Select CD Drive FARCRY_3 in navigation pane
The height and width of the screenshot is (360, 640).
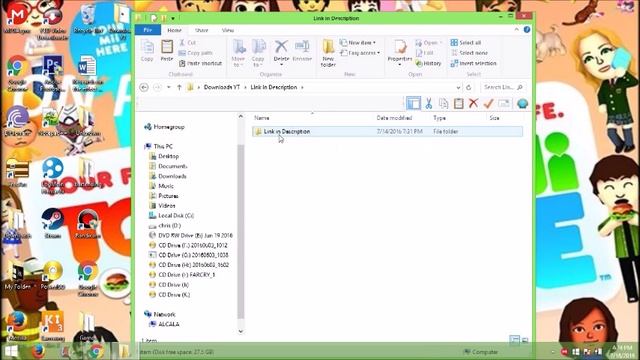tap(182, 275)
